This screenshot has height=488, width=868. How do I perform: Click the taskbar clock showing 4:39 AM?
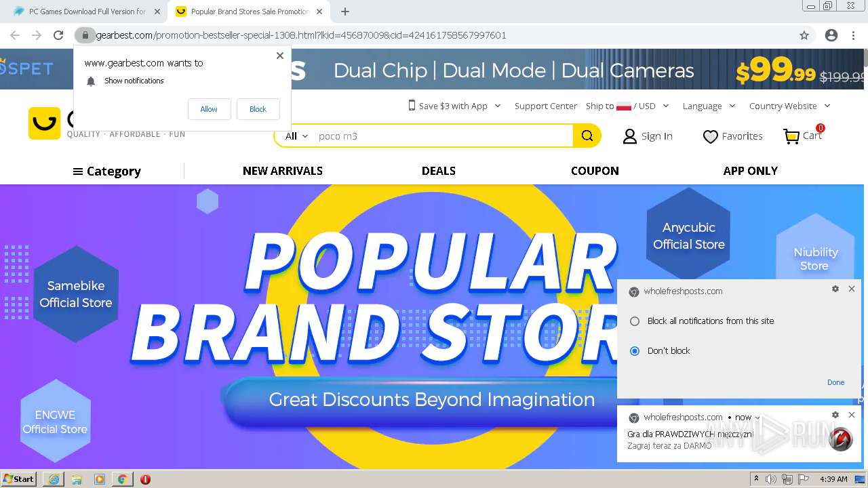click(833, 479)
